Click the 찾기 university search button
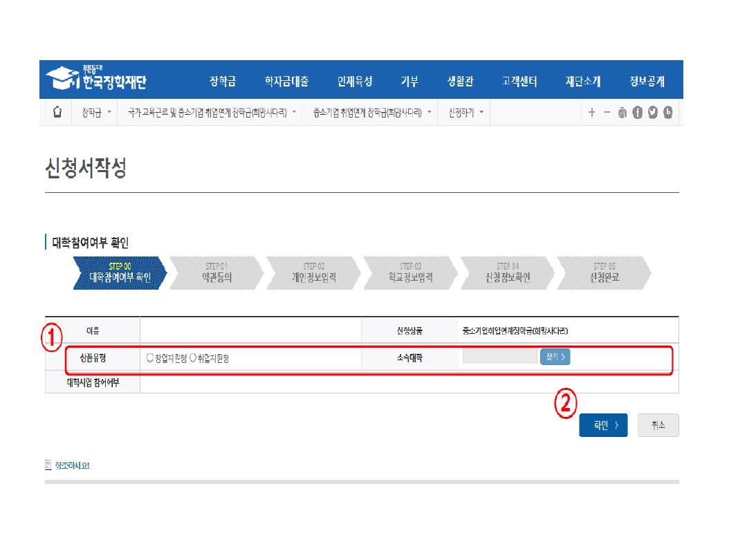Image resolution: width=747 pixels, height=560 pixels. pyautogui.click(x=555, y=357)
